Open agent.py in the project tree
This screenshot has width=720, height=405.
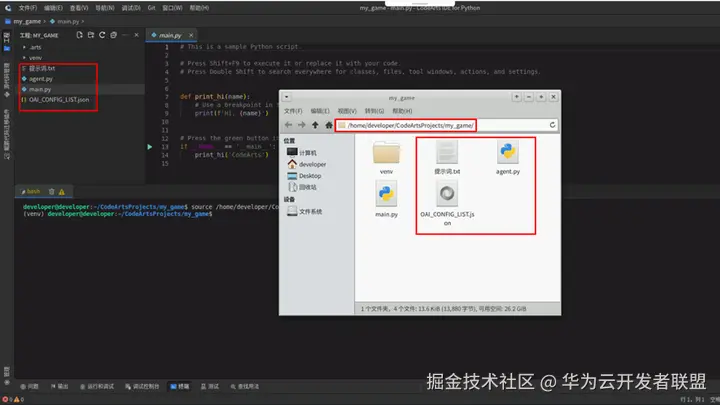pos(40,79)
